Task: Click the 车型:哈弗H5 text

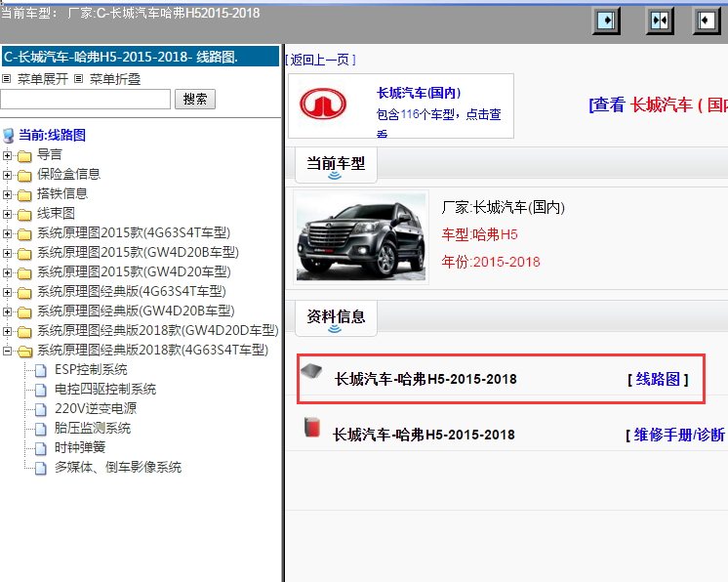Action: pos(479,234)
